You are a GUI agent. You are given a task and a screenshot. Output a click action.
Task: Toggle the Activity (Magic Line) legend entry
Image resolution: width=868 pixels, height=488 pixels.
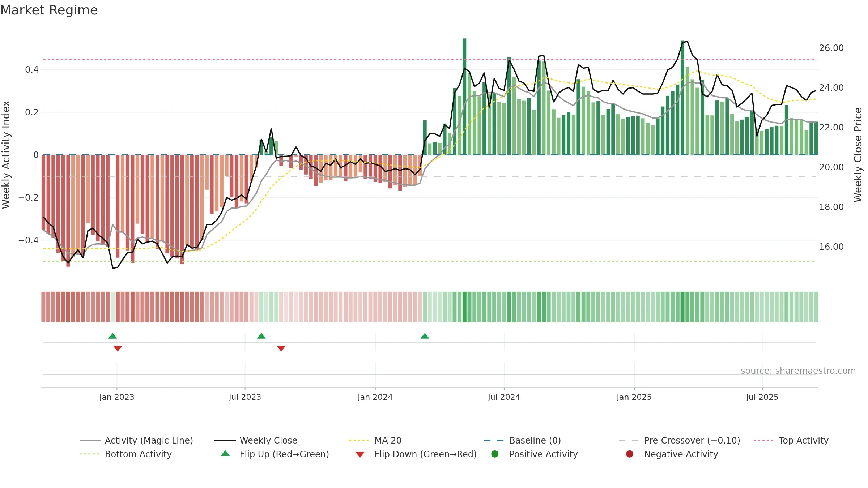click(136, 440)
